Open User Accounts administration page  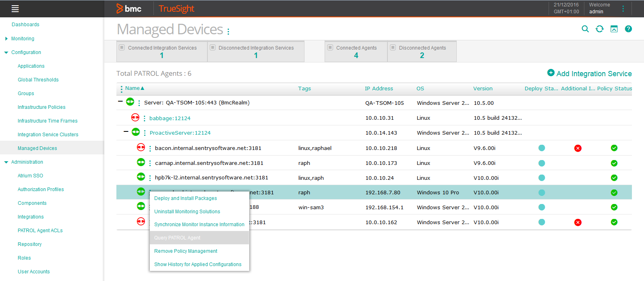tap(34, 272)
